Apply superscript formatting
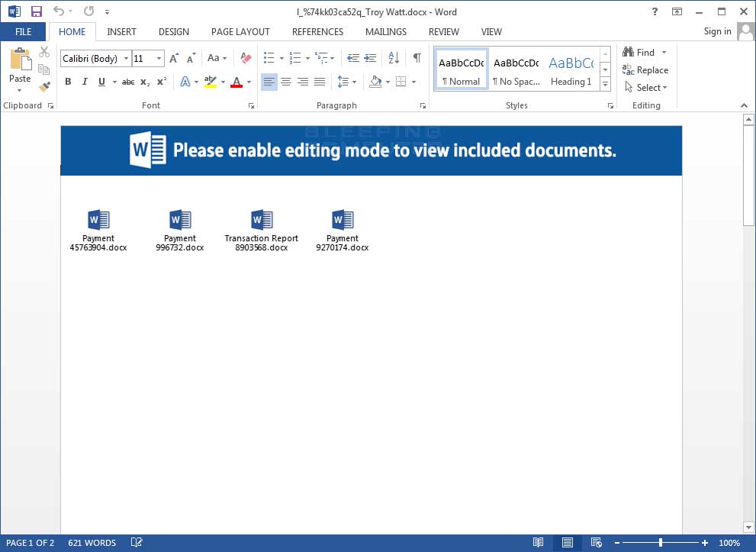 162,81
